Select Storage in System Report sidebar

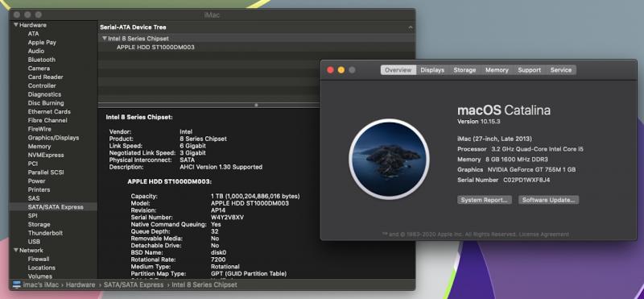(x=39, y=225)
